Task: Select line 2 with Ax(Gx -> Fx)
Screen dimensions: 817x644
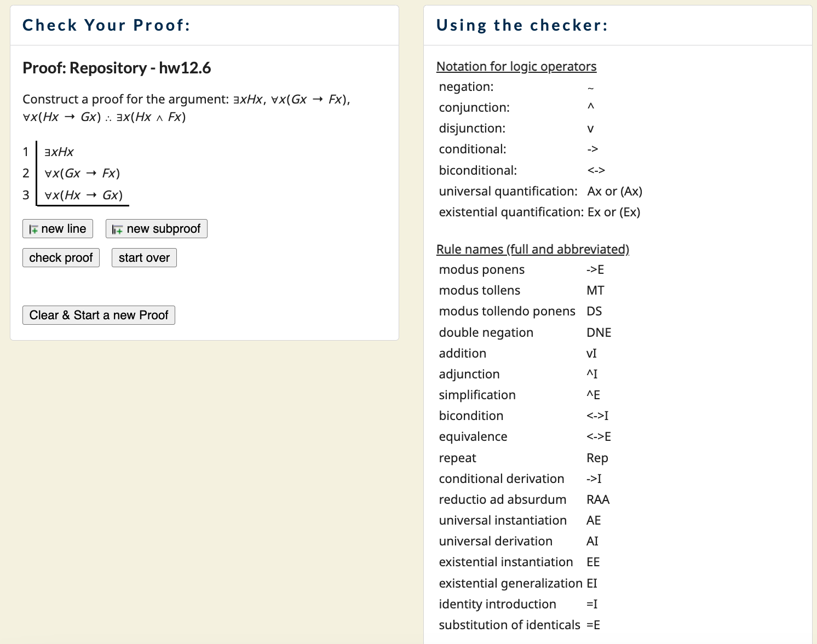Action: tap(81, 173)
